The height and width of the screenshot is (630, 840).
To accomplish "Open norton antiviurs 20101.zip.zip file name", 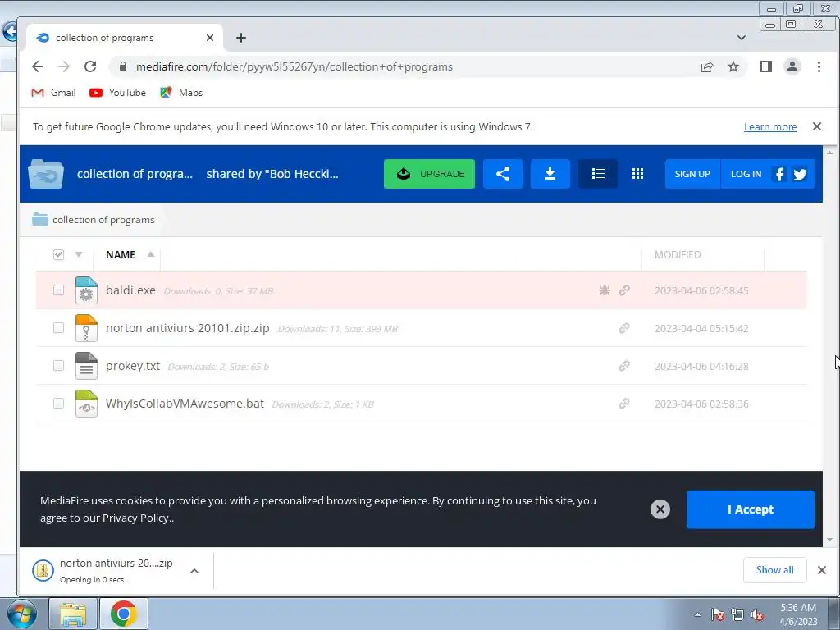I will coord(188,328).
